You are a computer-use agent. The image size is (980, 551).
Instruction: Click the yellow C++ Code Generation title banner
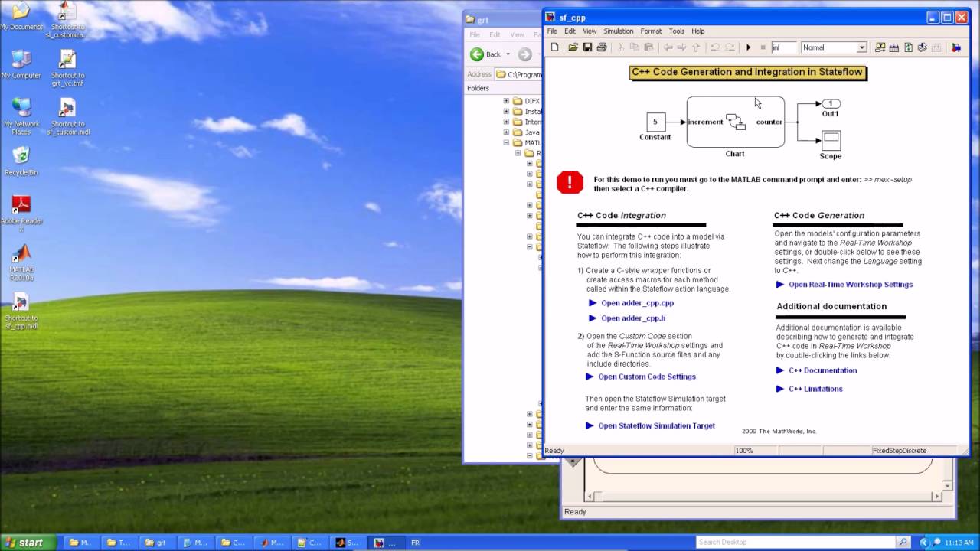click(748, 73)
